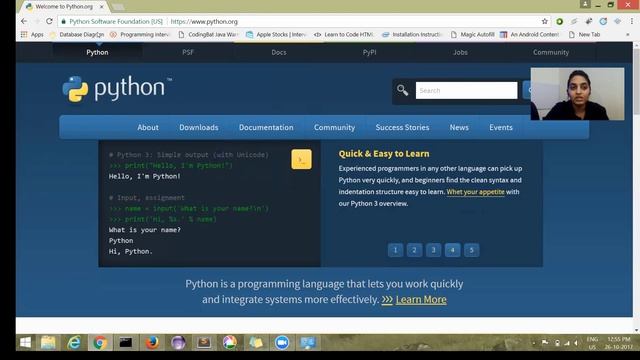Click into the Search input field
The width and height of the screenshot is (640, 360).
click(x=466, y=90)
